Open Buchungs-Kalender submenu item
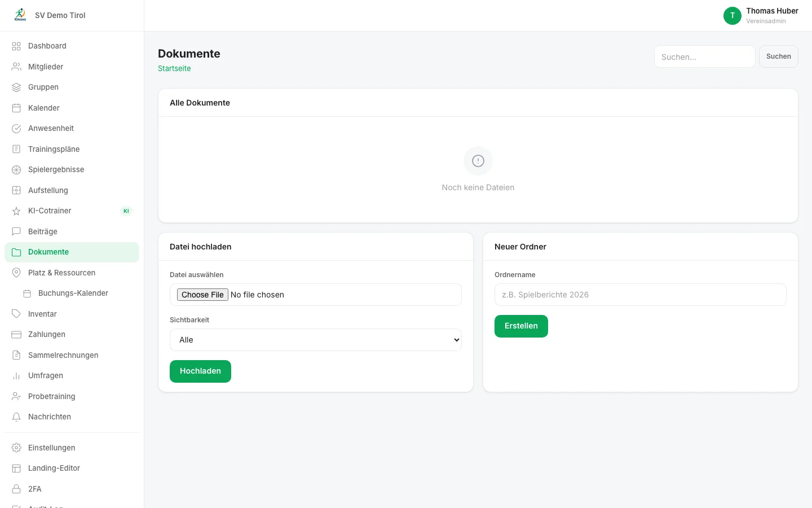This screenshot has width=812, height=508. tap(72, 294)
